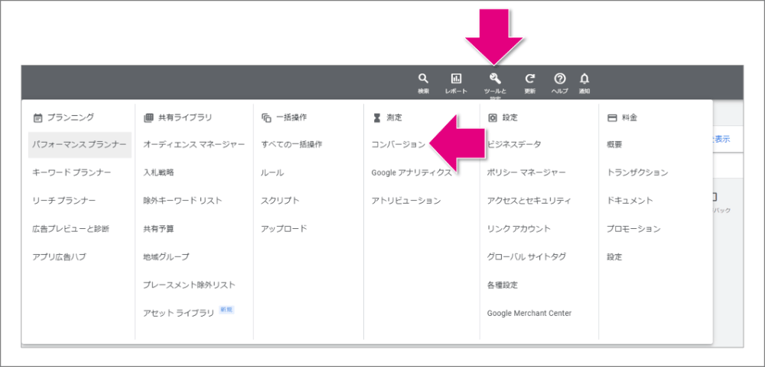The width and height of the screenshot is (765, 367).
Task: Click the calendar icon beside プランニング
Action: pos(38,117)
